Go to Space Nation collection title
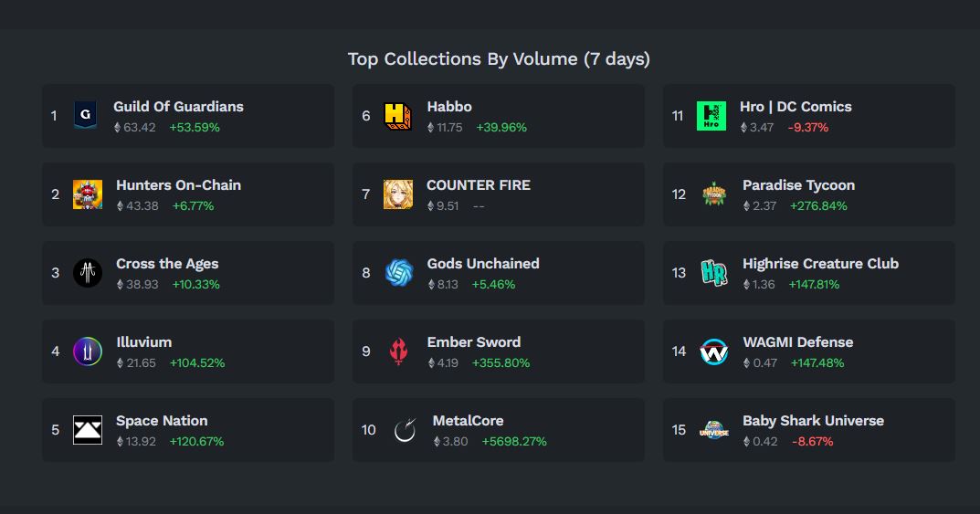The width and height of the screenshot is (980, 514). [x=162, y=421]
